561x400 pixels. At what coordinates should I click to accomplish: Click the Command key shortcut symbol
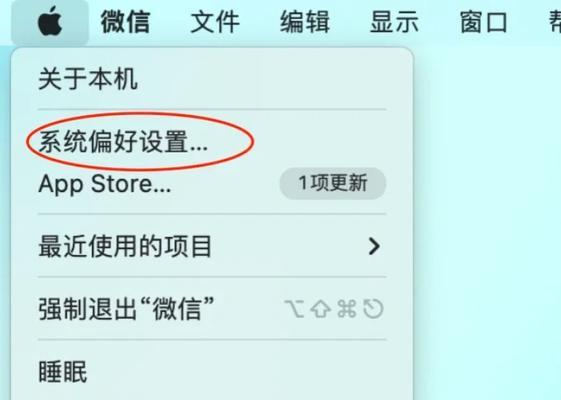tap(347, 309)
